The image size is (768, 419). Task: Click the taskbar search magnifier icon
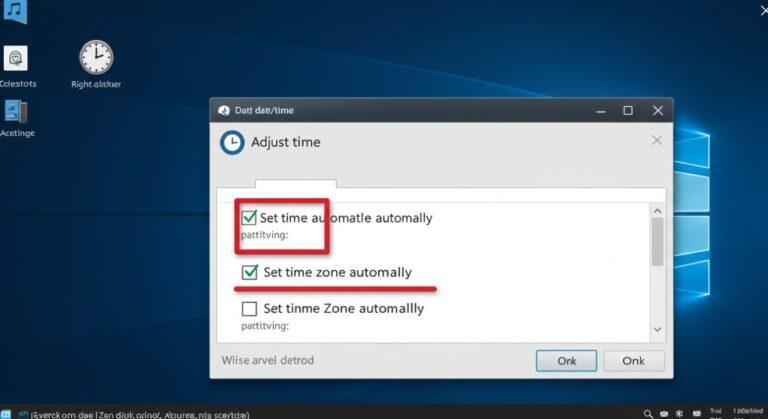(x=648, y=414)
